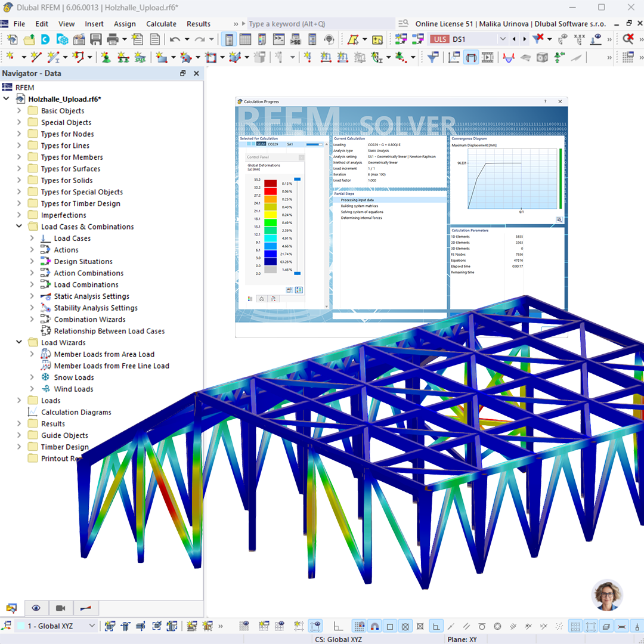Toggle object snap magnet icon
This screenshot has width=644, height=644.
[x=374, y=626]
